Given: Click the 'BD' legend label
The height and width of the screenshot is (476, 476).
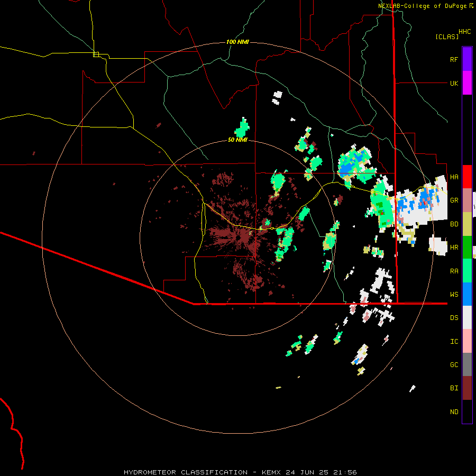Looking at the screenshot, I should (x=454, y=224).
